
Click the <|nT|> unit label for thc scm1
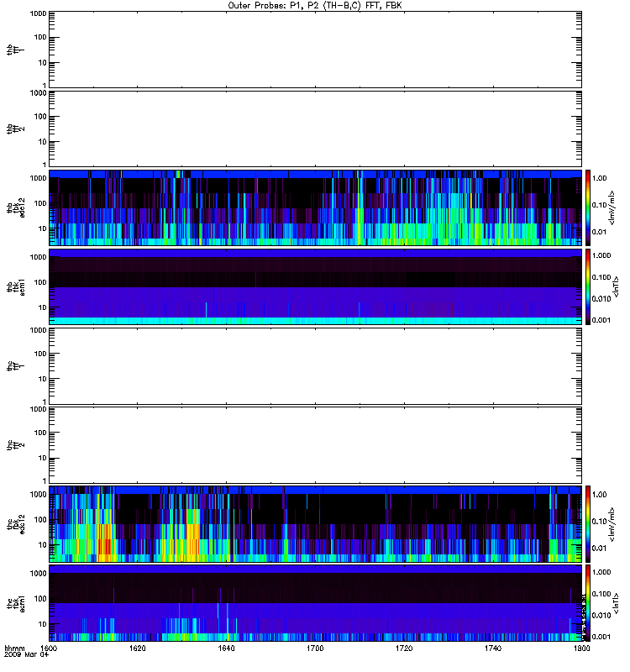[617, 603]
